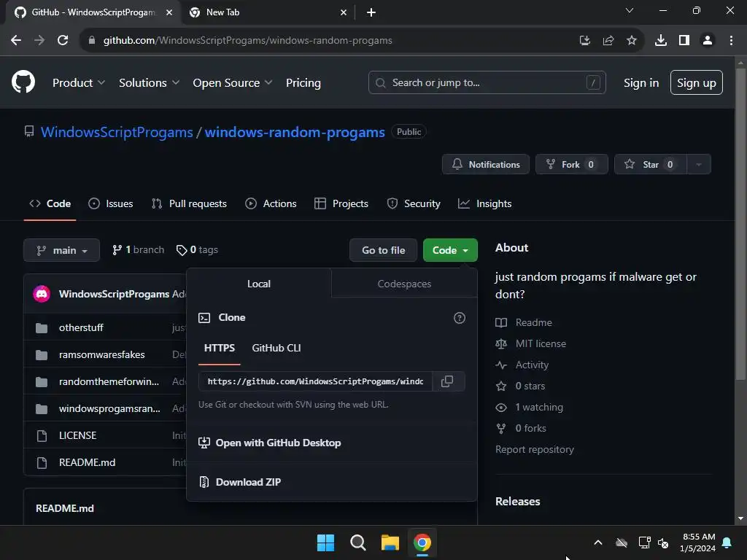Bookmark this page with the star icon

pos(632,41)
